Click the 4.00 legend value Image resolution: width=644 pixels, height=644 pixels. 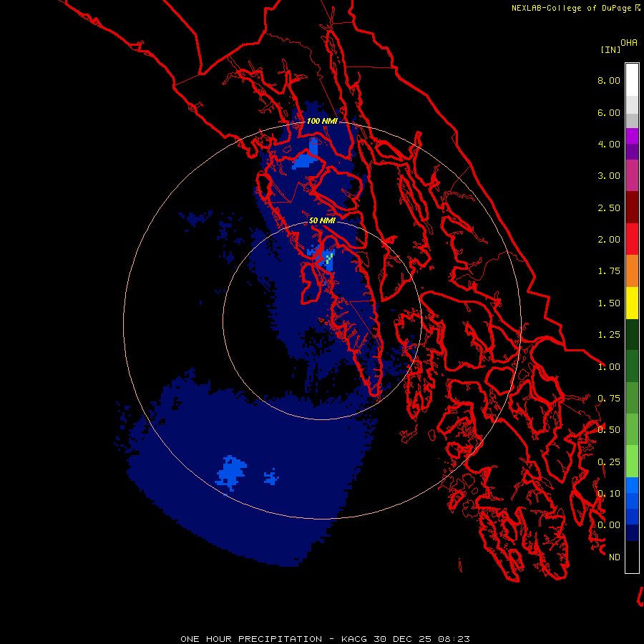609,144
